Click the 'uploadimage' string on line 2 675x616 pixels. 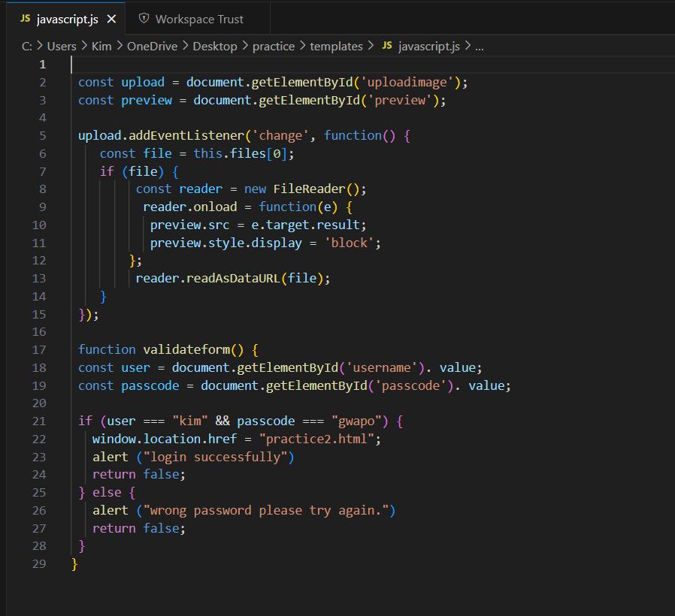click(407, 82)
